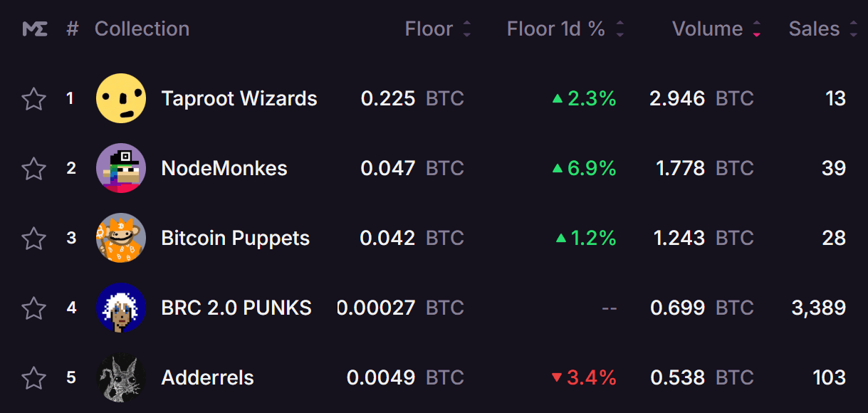868x413 pixels.
Task: Click the # rank column header
Action: [72, 29]
